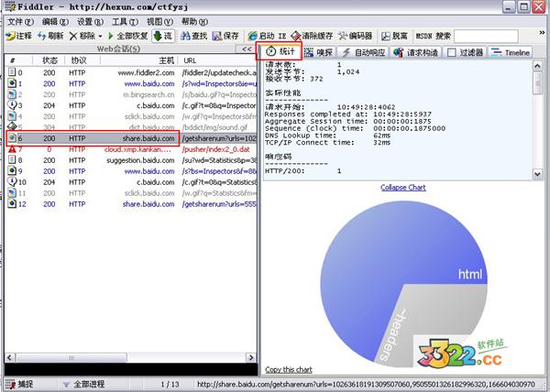
Task: Click the MSDN 搜索 input field
Action: pos(486,36)
